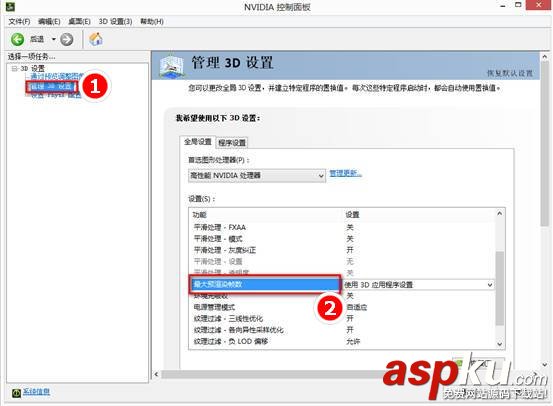The image size is (553, 406).
Task: Click the 管理更新 link
Action: click(346, 173)
